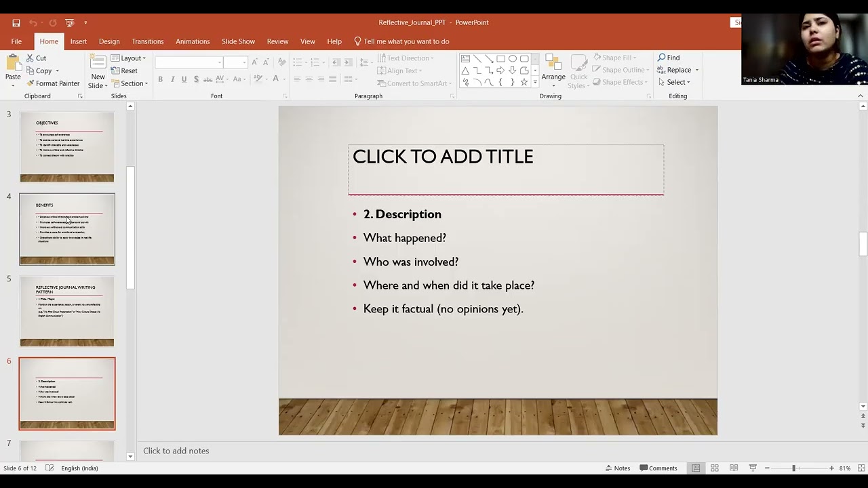The width and height of the screenshot is (868, 488).
Task: Start Slide Show from status bar icon
Action: click(753, 468)
